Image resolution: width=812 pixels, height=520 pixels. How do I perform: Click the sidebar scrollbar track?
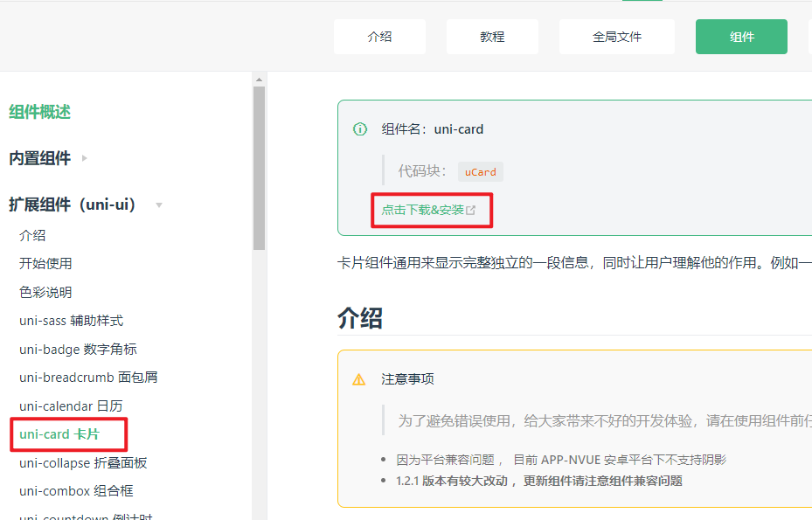click(x=258, y=350)
